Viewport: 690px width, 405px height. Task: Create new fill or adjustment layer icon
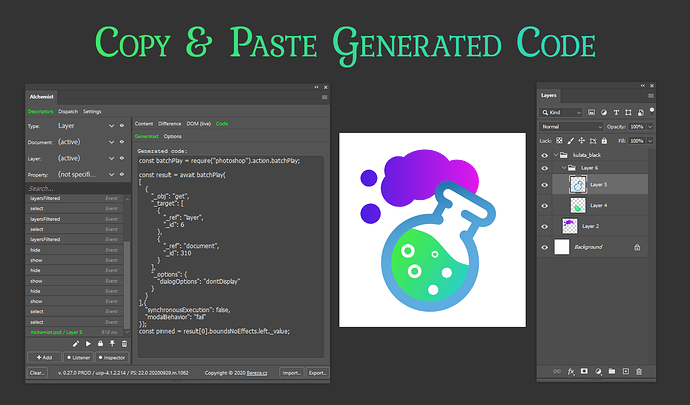[598, 372]
